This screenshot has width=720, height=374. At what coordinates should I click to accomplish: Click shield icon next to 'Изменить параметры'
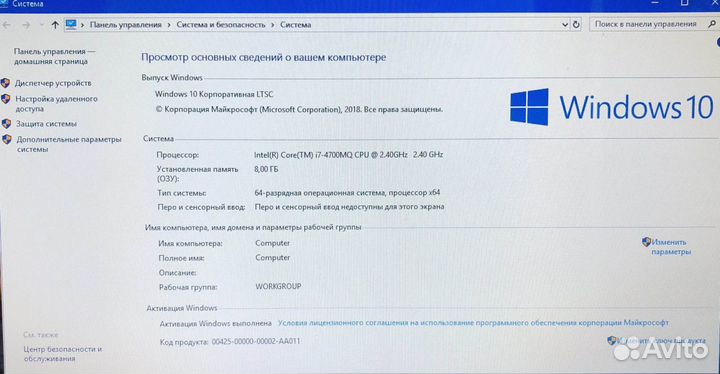coord(647,242)
